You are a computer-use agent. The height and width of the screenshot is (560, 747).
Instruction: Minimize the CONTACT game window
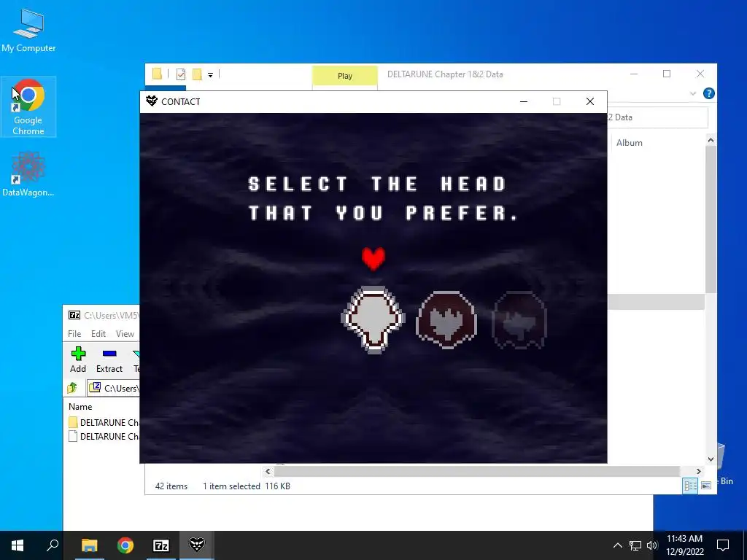click(524, 101)
